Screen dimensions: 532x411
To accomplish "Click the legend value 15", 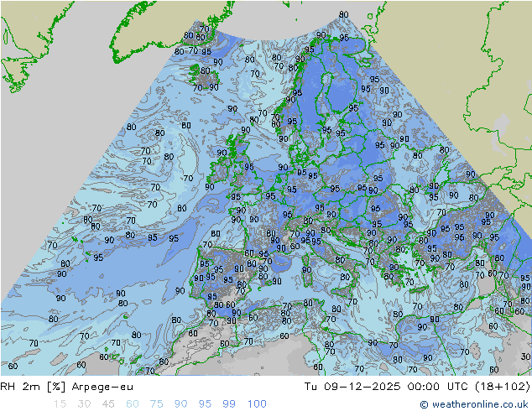I will (x=60, y=404).
